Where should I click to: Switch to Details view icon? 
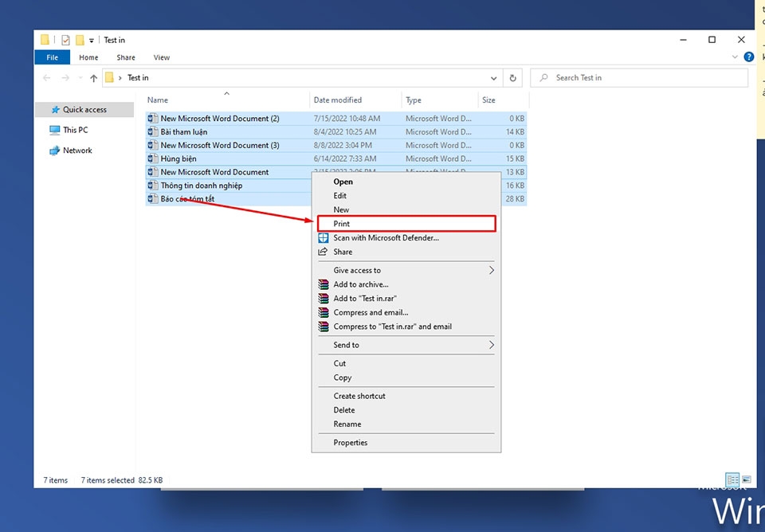pos(732,479)
